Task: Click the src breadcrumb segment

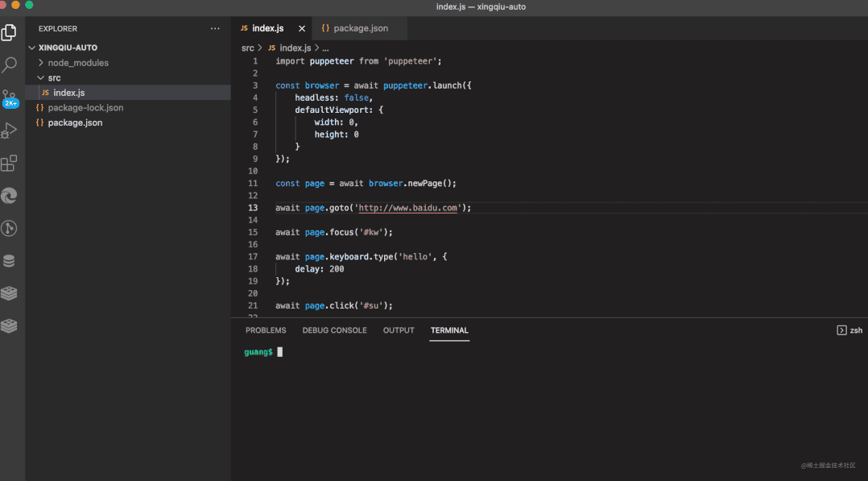Action: click(x=247, y=48)
